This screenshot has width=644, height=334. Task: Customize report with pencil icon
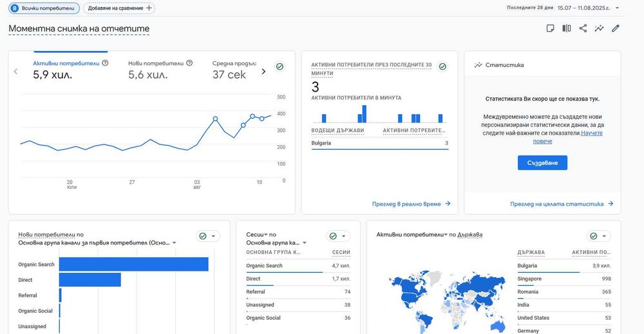click(x=615, y=28)
